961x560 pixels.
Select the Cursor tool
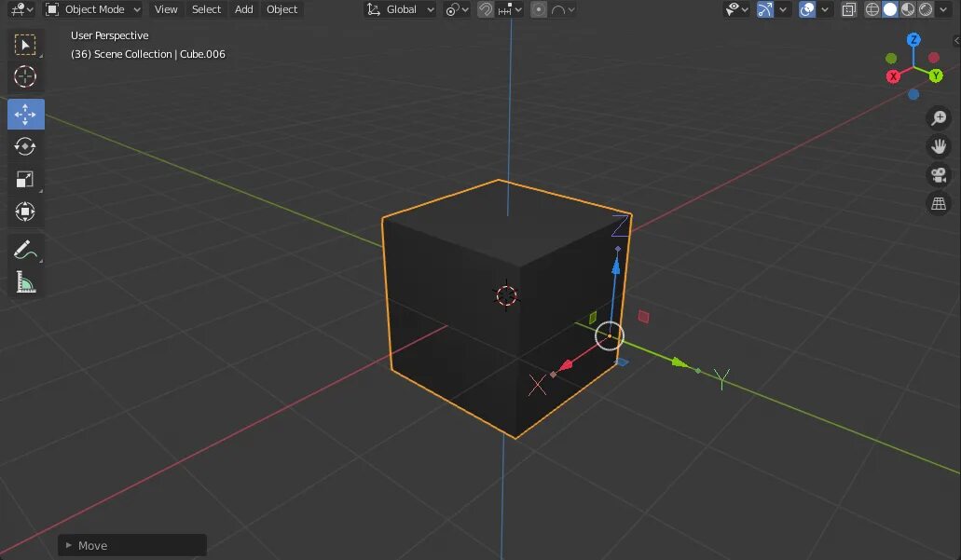[25, 76]
